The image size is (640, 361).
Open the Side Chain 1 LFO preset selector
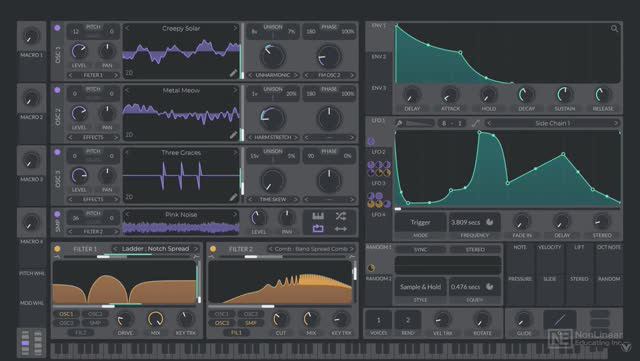(553, 123)
